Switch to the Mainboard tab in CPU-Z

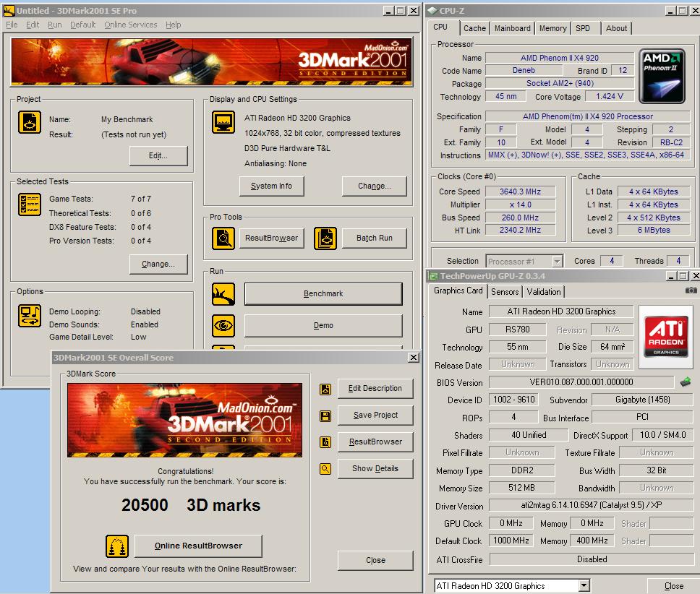click(x=513, y=28)
